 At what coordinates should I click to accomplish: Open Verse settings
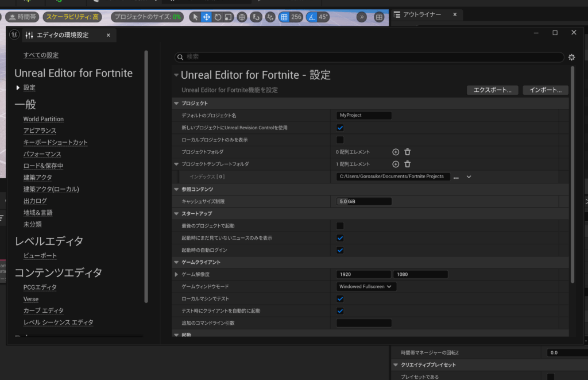(31, 300)
